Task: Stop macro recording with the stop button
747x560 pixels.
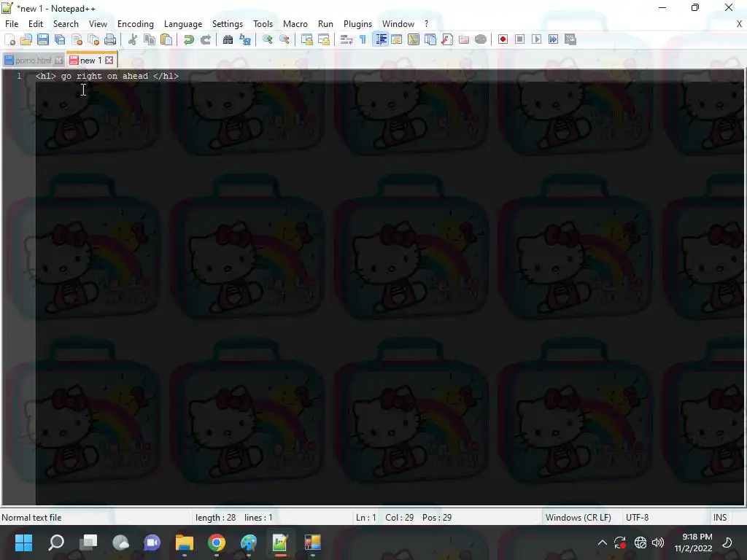Action: click(519, 39)
